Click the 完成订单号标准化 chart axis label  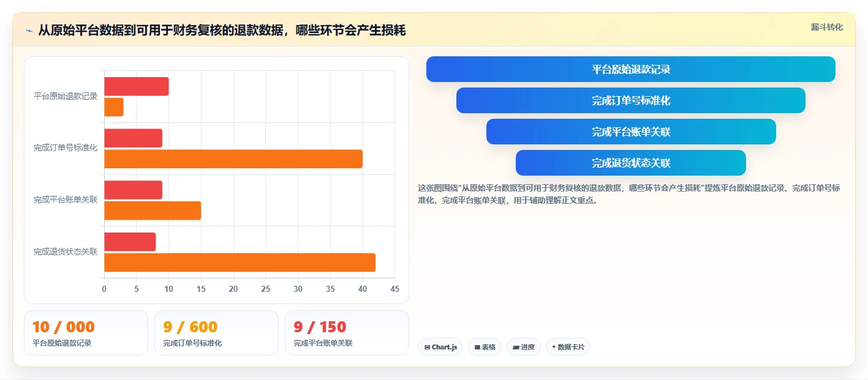tap(66, 148)
